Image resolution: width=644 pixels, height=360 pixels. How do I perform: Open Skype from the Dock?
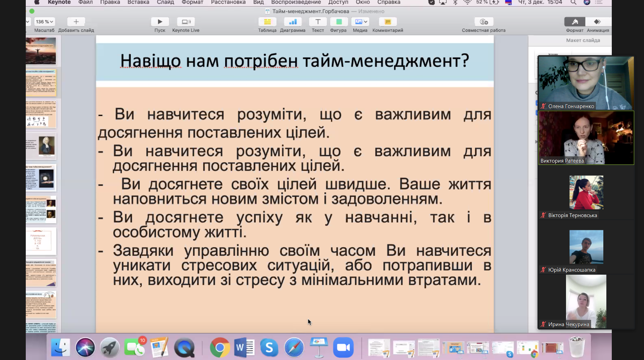pyautogui.click(x=269, y=347)
